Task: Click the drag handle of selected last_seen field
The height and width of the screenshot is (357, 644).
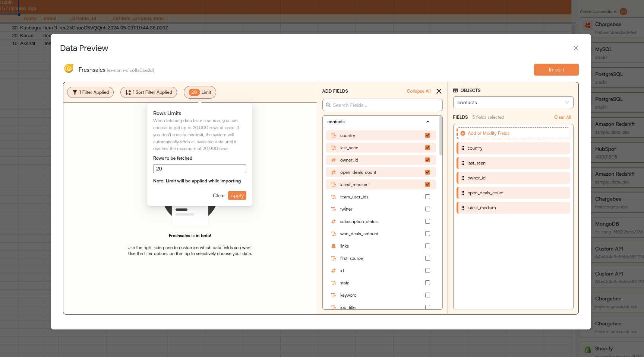Action: [463, 163]
